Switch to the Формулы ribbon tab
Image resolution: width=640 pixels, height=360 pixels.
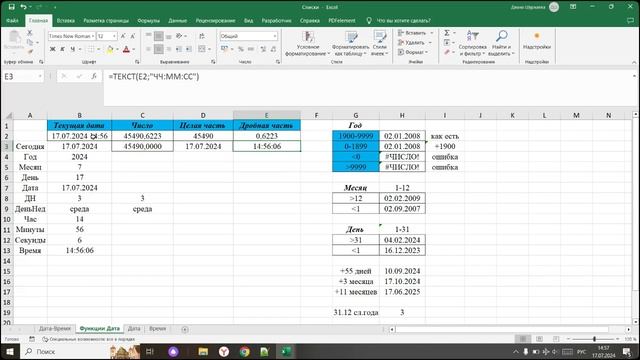tap(149, 20)
